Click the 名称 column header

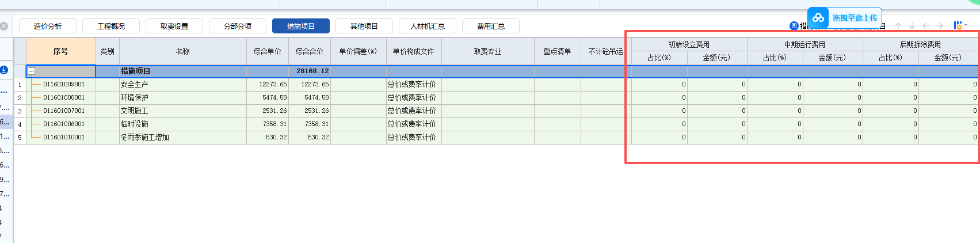pos(183,51)
